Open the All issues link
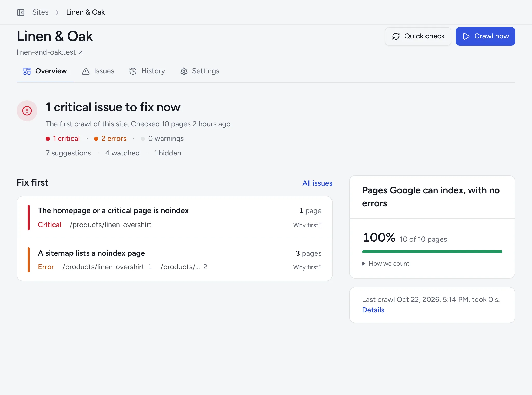532x395 pixels. coord(317,183)
